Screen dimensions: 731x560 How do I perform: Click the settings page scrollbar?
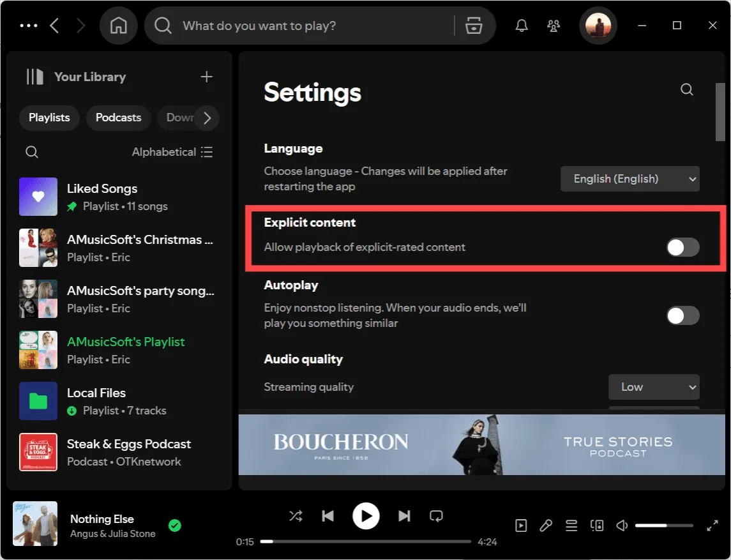tap(720, 112)
